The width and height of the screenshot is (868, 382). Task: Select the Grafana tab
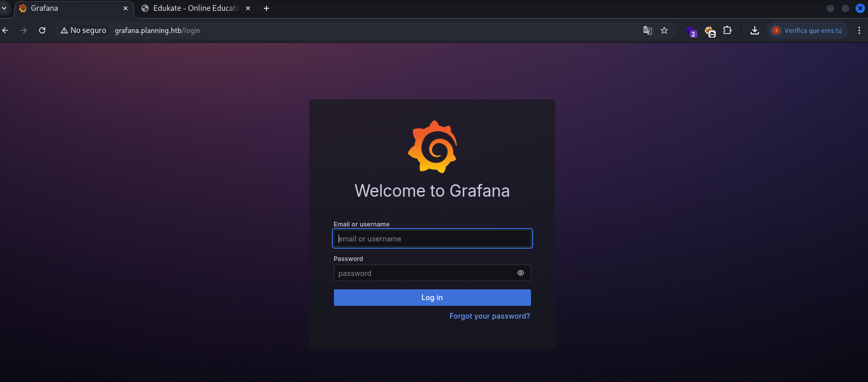click(x=72, y=8)
